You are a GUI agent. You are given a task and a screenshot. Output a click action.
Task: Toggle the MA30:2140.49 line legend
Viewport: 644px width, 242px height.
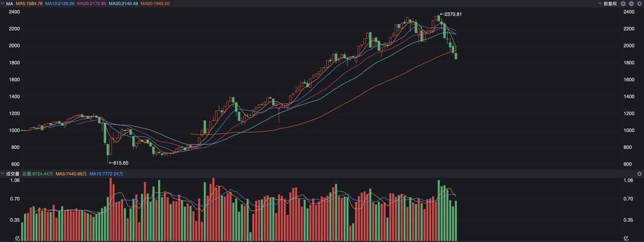click(x=123, y=4)
